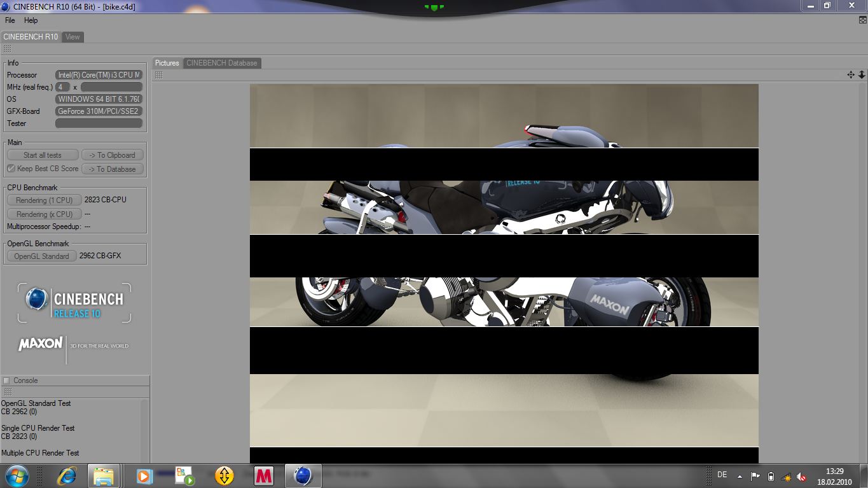Click the empty Tester name field

pyautogui.click(x=99, y=123)
